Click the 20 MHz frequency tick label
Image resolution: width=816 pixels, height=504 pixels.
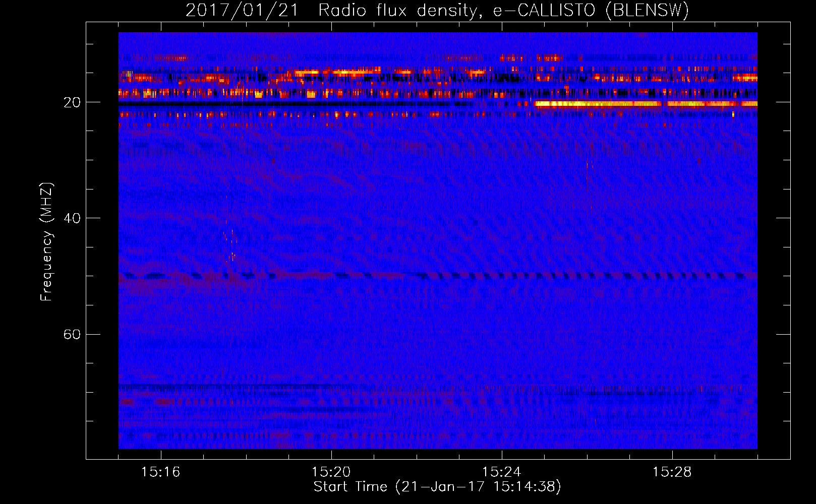pyautogui.click(x=72, y=102)
